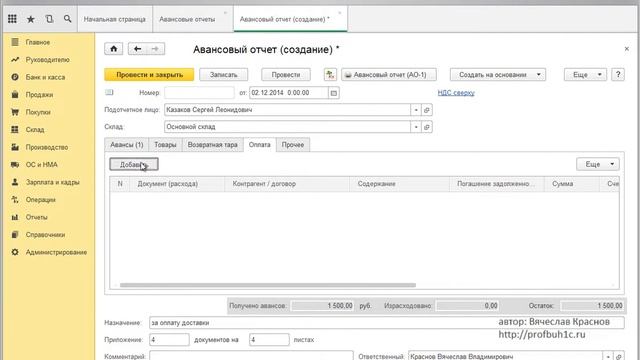
Task: Open Возвратная тара tab
Action: point(213,145)
